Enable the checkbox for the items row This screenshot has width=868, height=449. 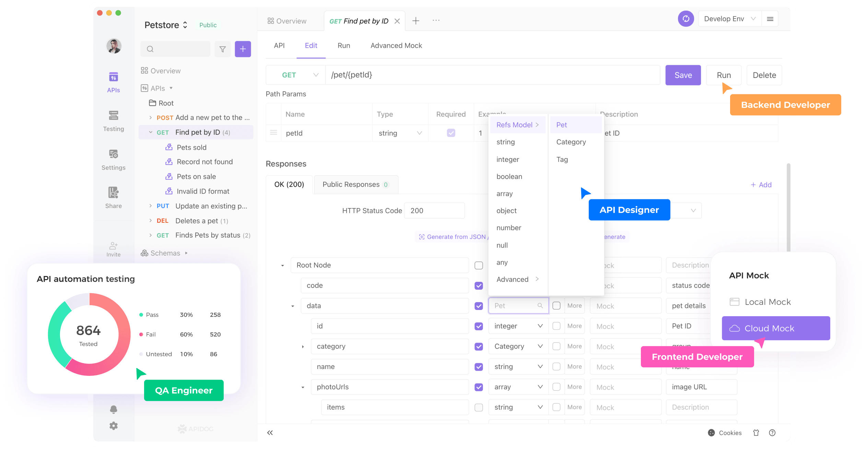(479, 407)
